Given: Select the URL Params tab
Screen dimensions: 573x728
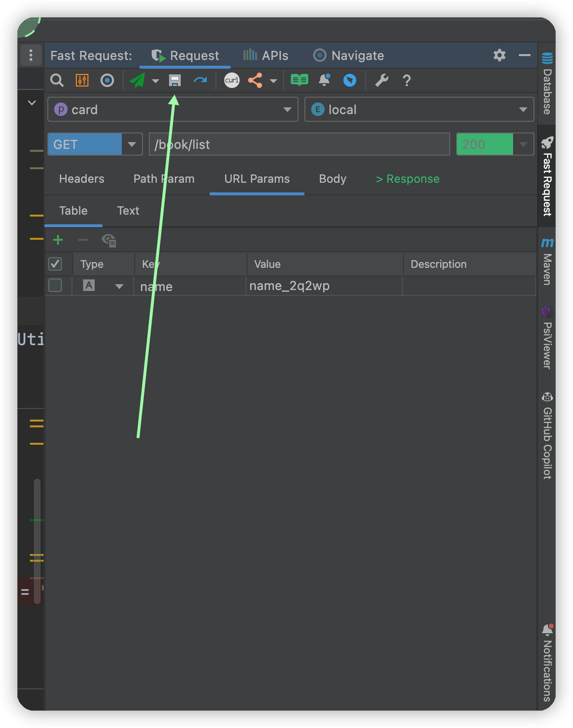Looking at the screenshot, I should coord(257,179).
